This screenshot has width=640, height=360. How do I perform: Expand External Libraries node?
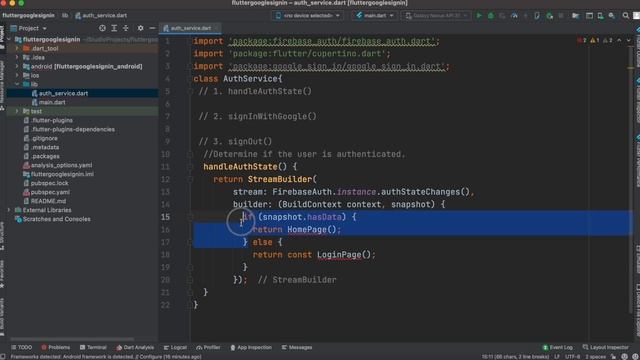coord(9,210)
